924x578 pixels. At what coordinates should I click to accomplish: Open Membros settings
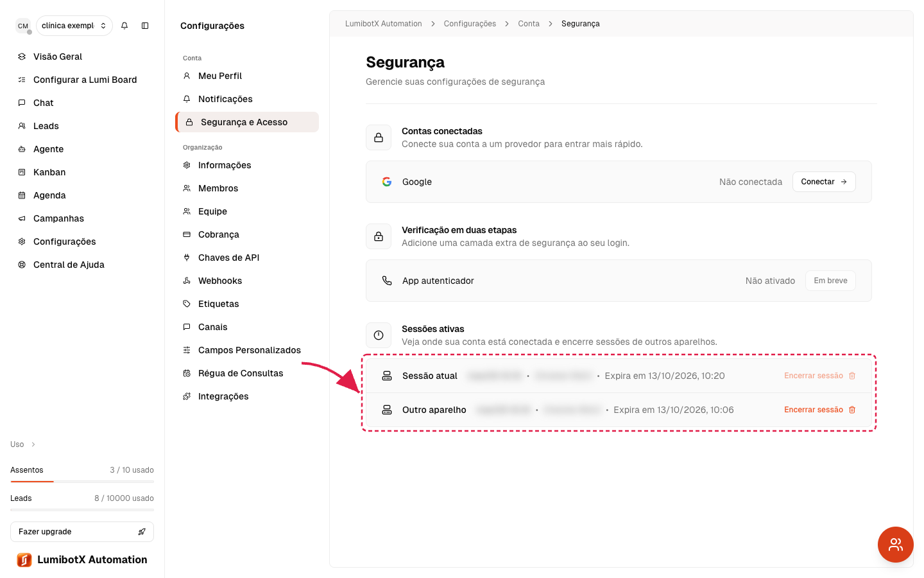247,188
